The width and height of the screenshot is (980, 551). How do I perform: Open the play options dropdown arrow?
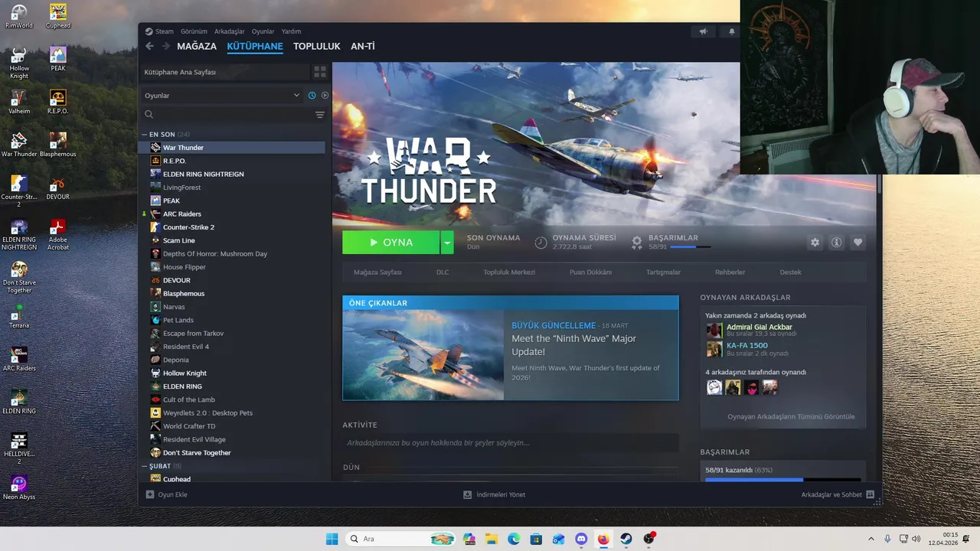coord(447,242)
